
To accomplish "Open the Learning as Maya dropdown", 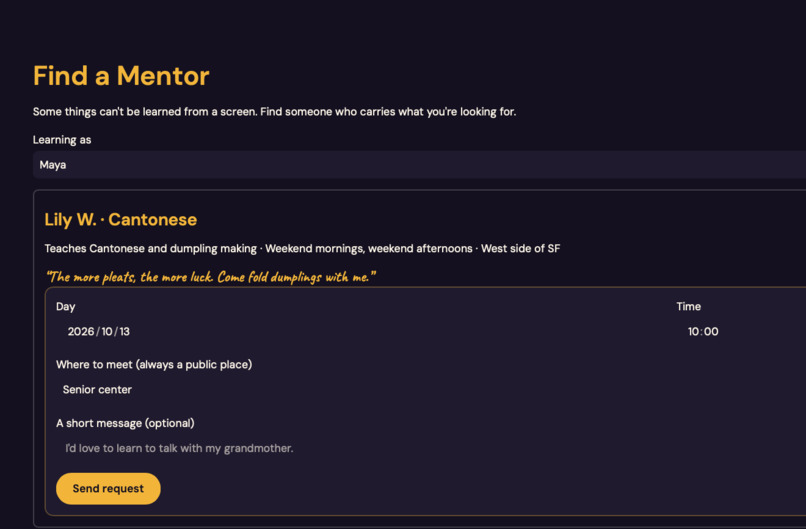I will (419, 165).
